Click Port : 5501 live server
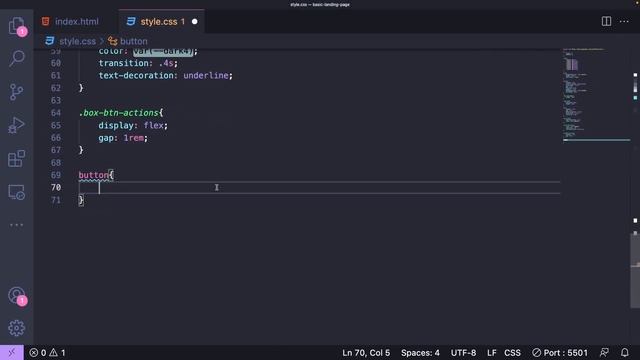 pos(560,353)
